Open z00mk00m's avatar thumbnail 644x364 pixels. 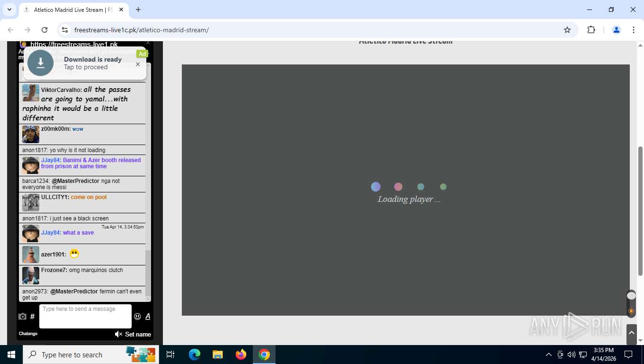(31, 134)
